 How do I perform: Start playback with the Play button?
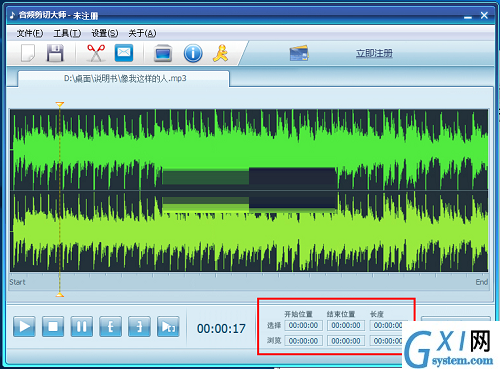coord(24,327)
